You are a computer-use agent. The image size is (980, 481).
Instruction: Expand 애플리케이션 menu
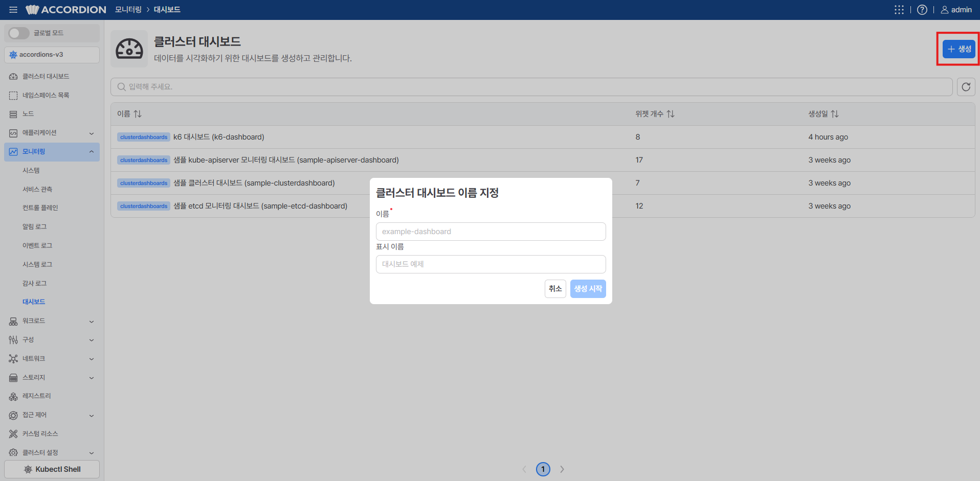(x=52, y=133)
